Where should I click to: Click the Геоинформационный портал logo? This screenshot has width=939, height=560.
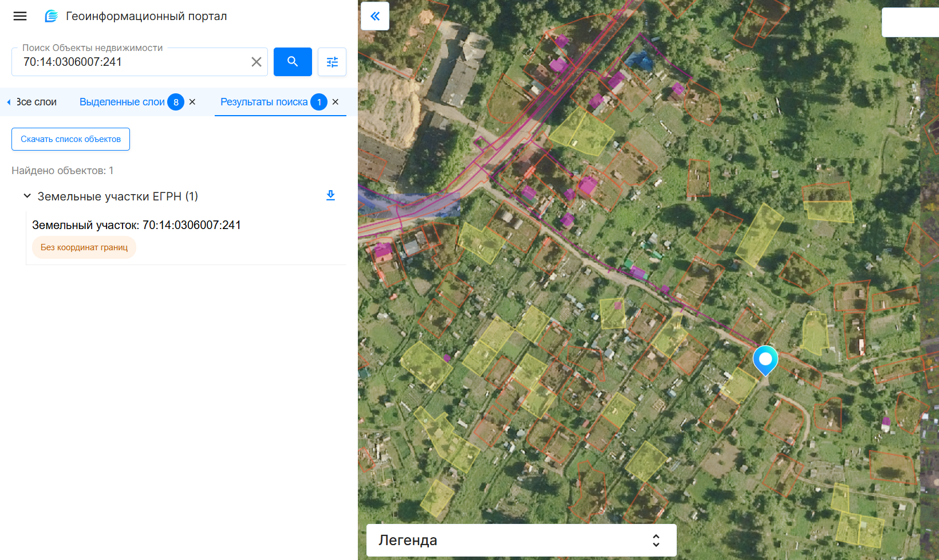52,16
